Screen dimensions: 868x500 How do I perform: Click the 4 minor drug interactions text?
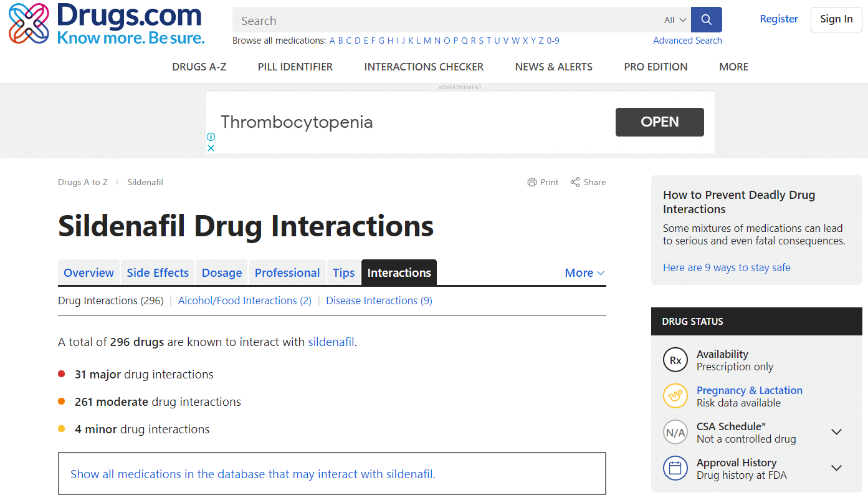point(142,430)
